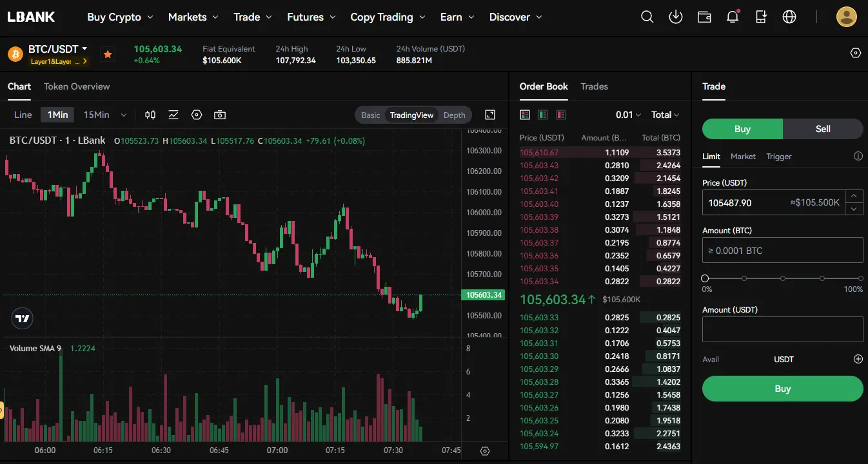Show bids-only order book view

(x=543, y=115)
